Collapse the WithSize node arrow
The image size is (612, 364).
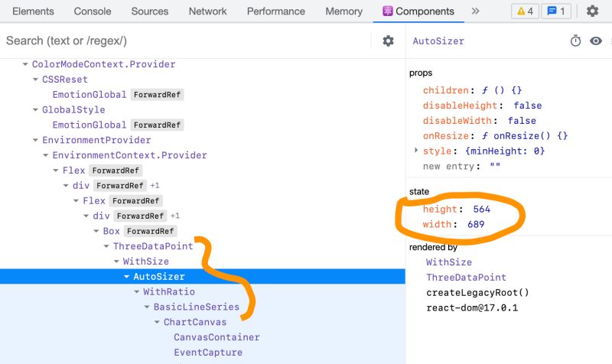tap(116, 262)
